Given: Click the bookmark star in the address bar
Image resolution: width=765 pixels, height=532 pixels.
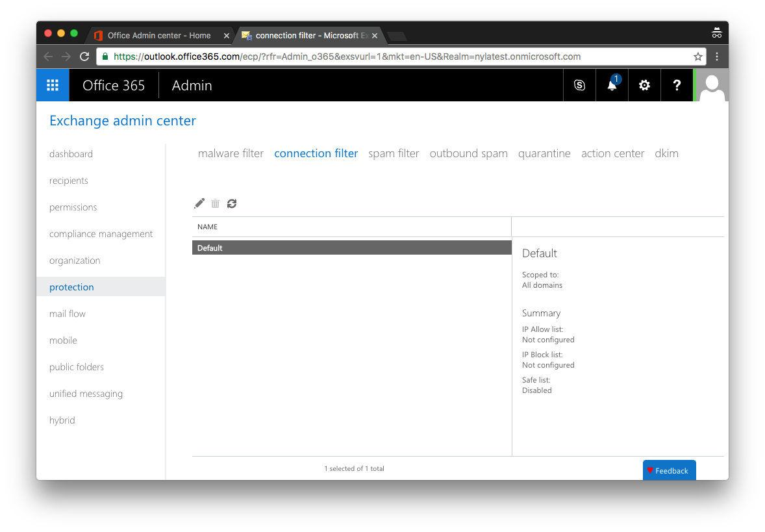Looking at the screenshot, I should (x=697, y=57).
